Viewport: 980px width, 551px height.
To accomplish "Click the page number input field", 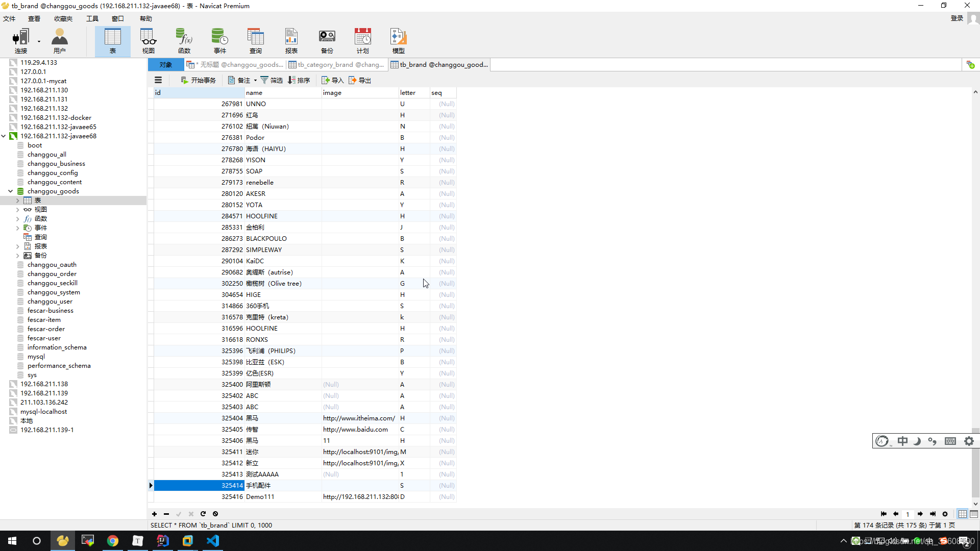I will pos(908,514).
